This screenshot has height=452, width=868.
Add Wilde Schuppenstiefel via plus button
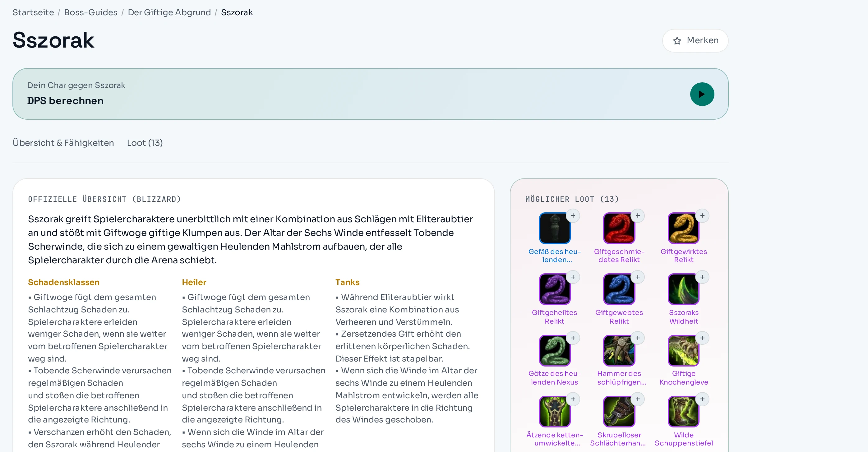702,399
